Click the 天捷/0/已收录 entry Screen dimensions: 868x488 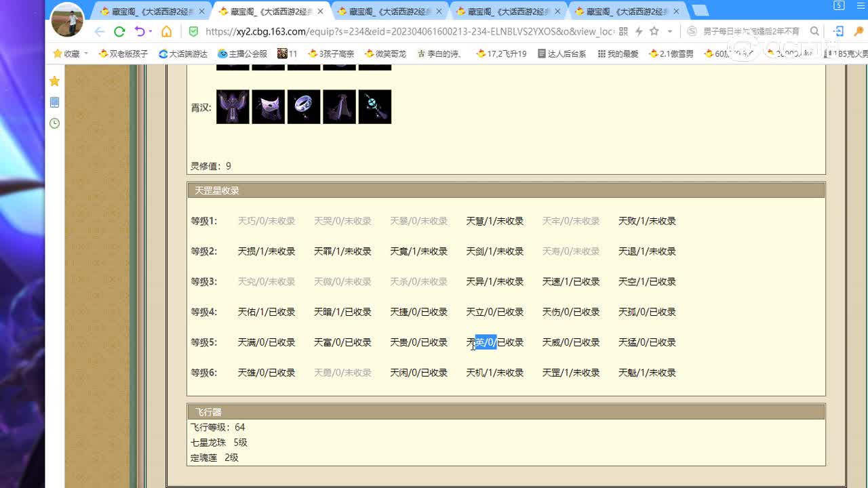(418, 312)
